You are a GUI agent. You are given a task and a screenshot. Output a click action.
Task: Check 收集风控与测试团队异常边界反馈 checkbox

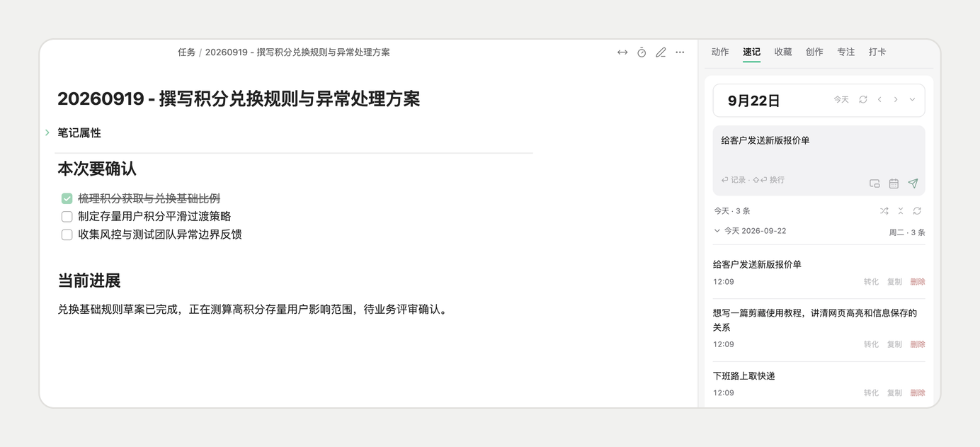(67, 234)
